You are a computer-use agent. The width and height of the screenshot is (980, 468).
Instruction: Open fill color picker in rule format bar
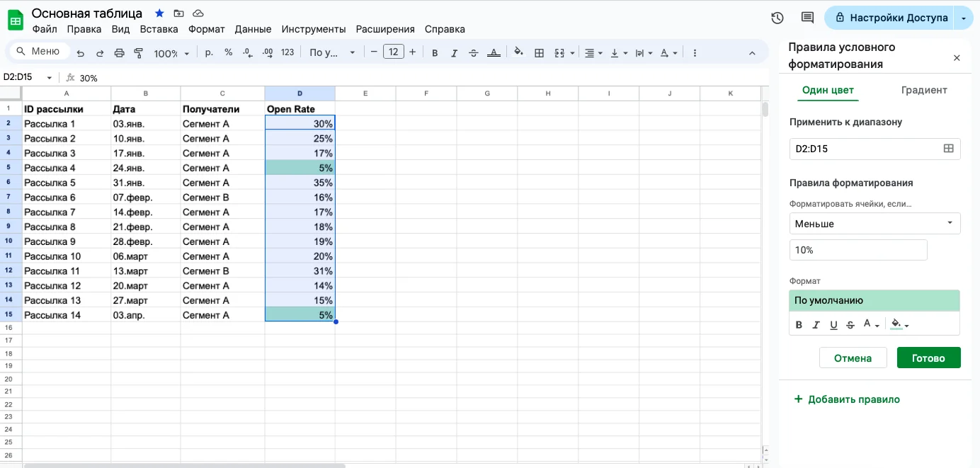(x=899, y=325)
